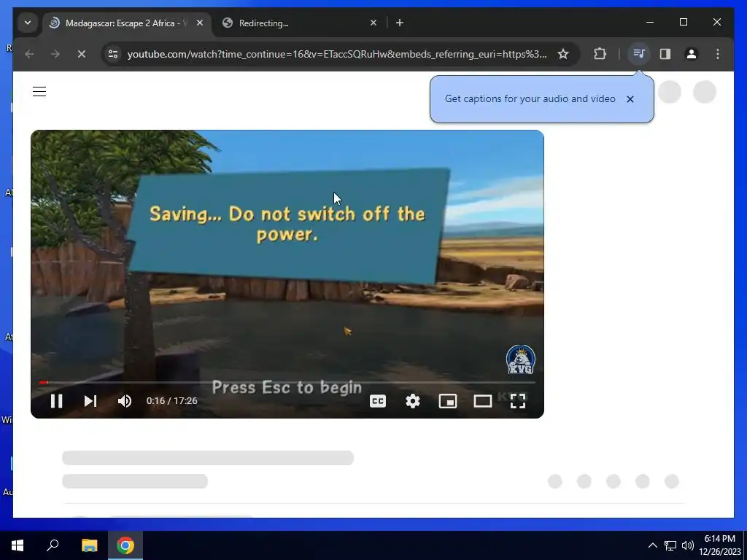Stop loading the page
The width and height of the screenshot is (747, 560).
point(82,54)
